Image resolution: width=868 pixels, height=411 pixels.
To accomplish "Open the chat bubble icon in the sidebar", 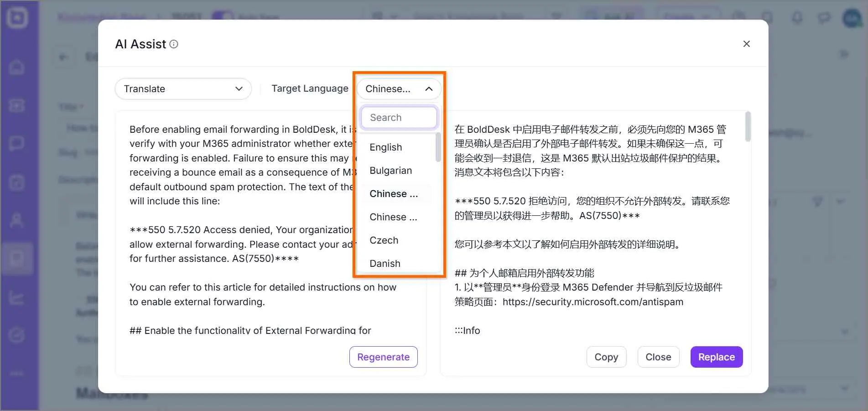I will tap(17, 144).
